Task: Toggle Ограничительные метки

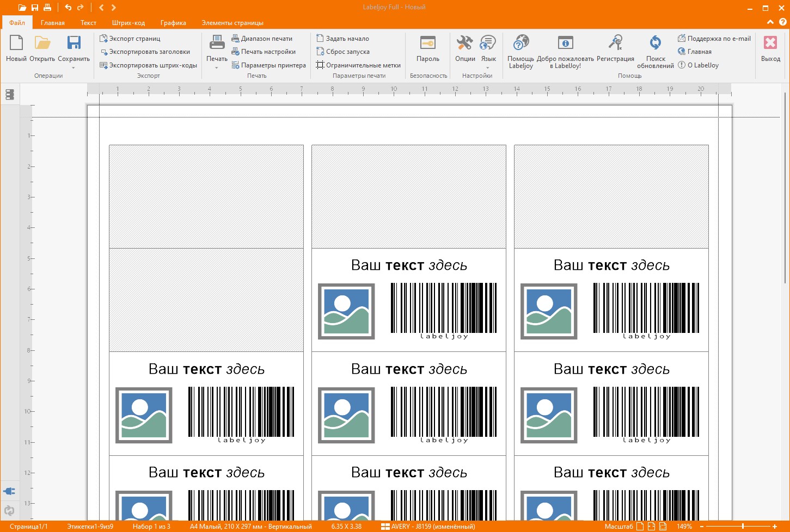Action: pos(358,65)
